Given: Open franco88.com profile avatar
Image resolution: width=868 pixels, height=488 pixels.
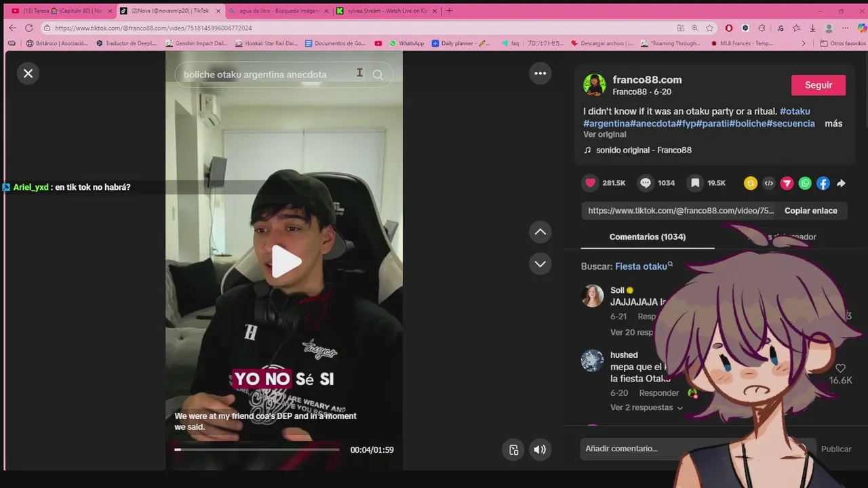Looking at the screenshot, I should point(595,85).
